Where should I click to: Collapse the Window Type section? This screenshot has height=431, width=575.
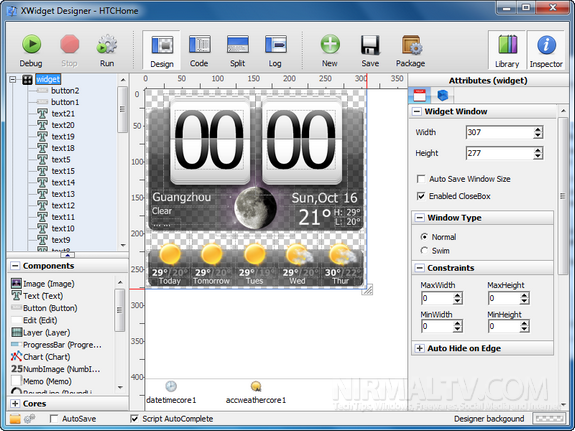420,218
